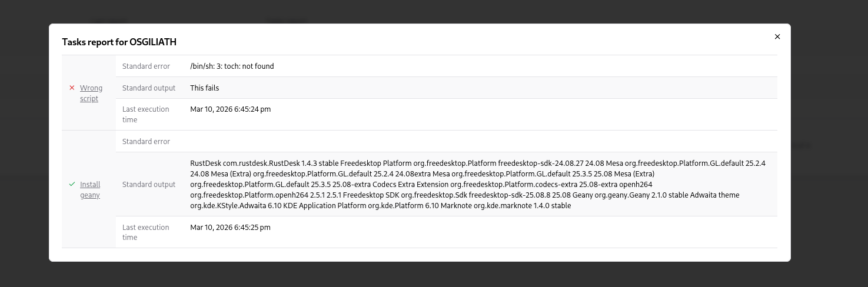Click the 6:45:25 pm execution timestamp
This screenshot has width=868, height=287.
click(230, 228)
